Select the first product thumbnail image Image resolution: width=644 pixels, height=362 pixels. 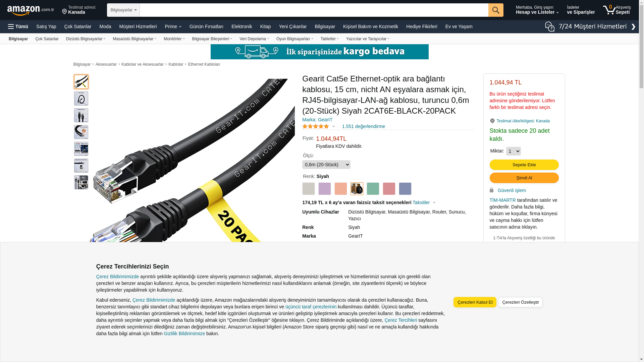point(81,82)
